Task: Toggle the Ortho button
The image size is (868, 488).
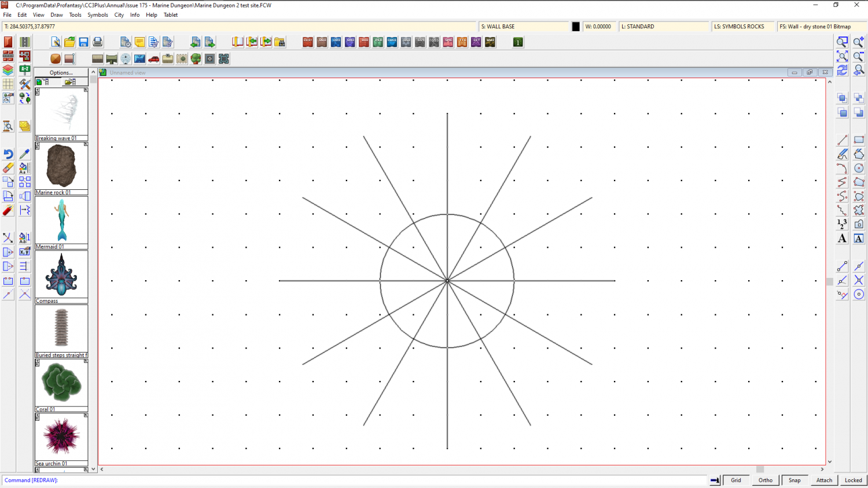Action: (x=766, y=480)
